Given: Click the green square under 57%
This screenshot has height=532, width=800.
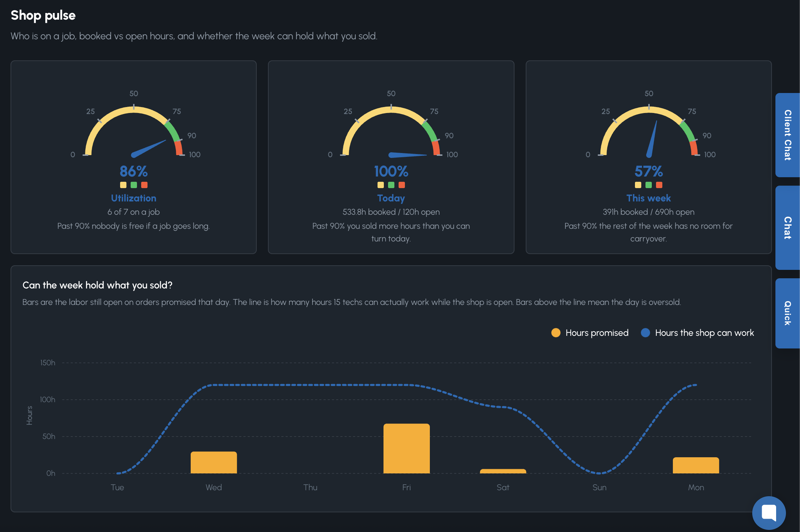Looking at the screenshot, I should (649, 185).
